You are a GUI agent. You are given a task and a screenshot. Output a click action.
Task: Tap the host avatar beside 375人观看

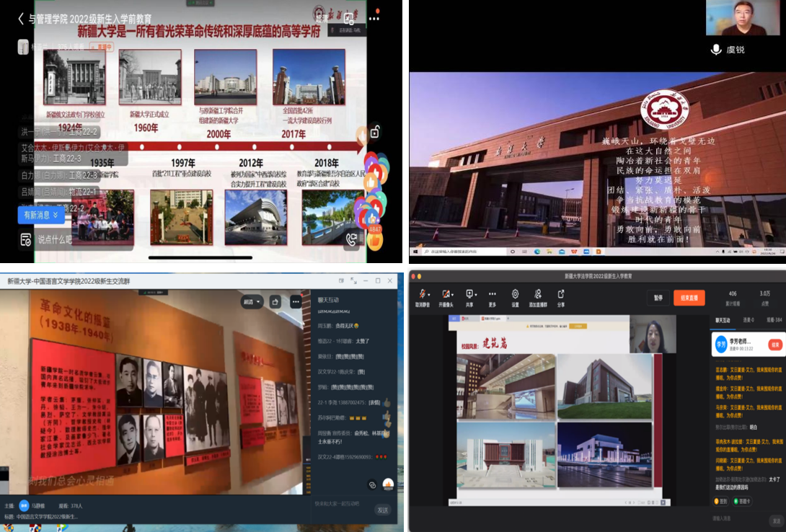click(x=23, y=47)
